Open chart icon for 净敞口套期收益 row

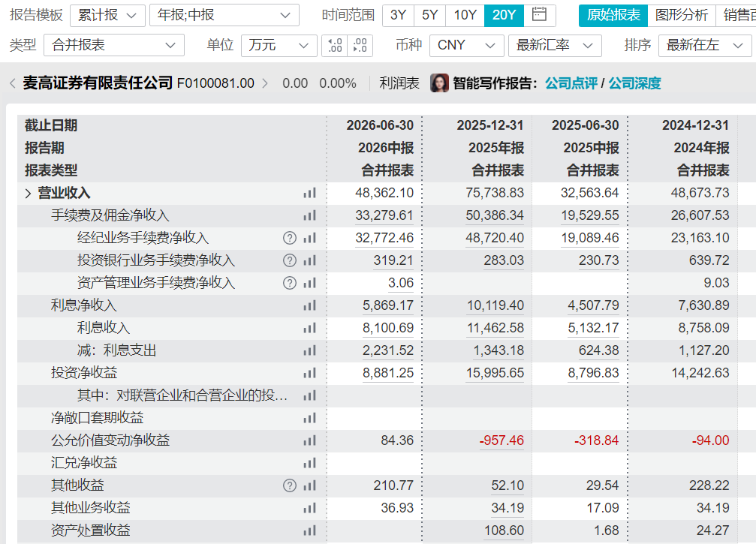(309, 418)
